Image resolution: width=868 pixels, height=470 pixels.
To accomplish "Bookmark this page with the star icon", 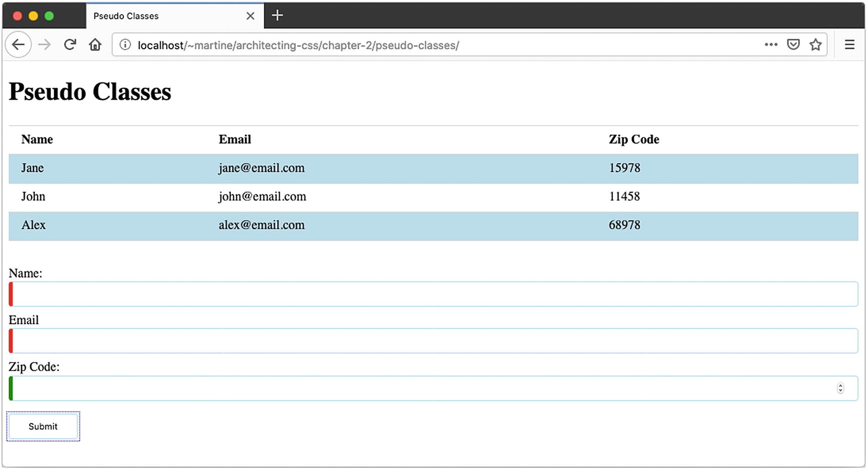I will (x=816, y=45).
